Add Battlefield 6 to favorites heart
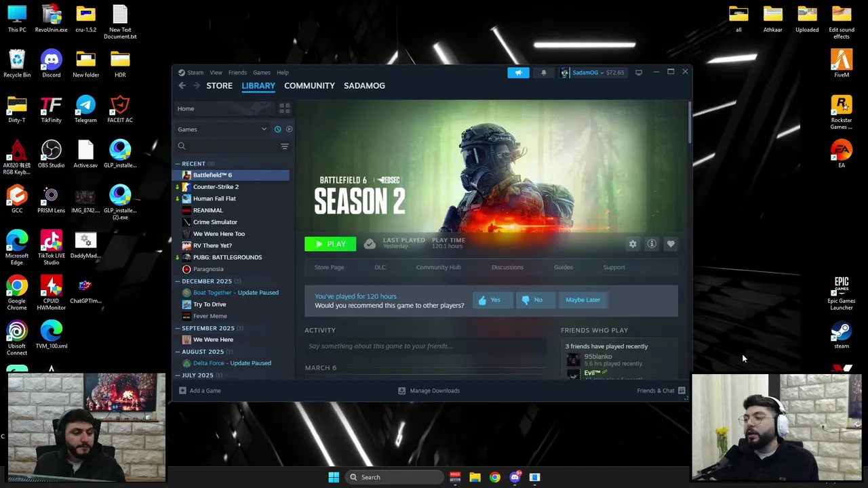868x488 pixels. pyautogui.click(x=671, y=244)
